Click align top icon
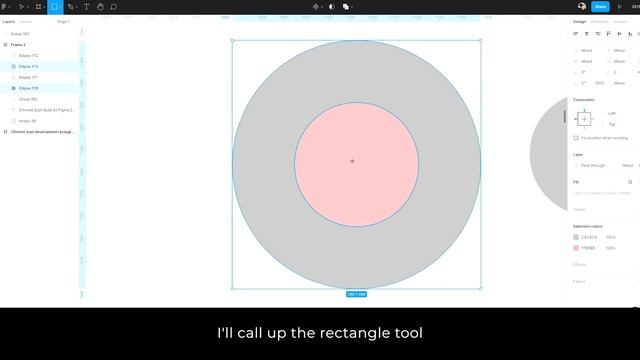This screenshot has width=640, height=360. click(x=609, y=34)
